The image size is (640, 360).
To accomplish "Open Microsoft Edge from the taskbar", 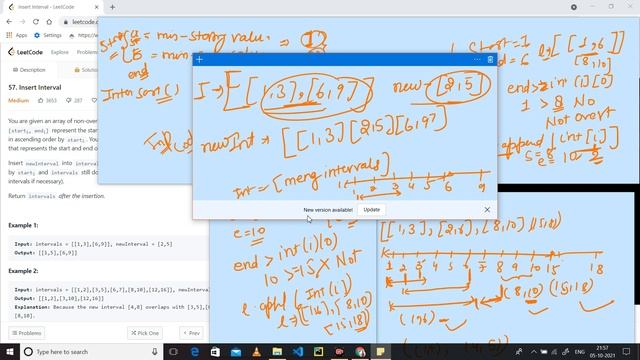I will coord(195,351).
